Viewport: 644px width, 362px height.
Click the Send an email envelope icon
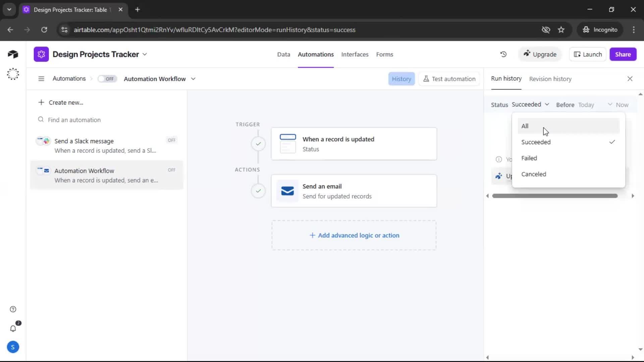coord(287,191)
